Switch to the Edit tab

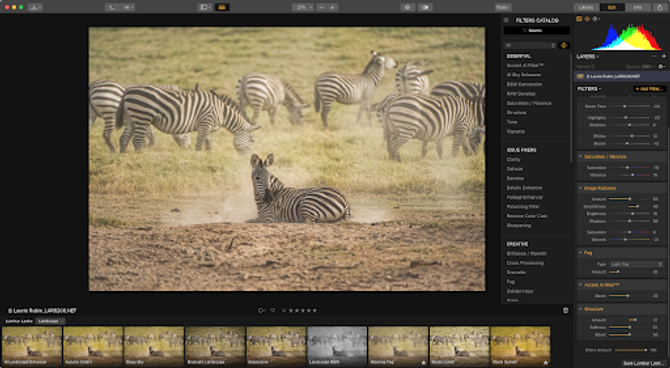612,7
